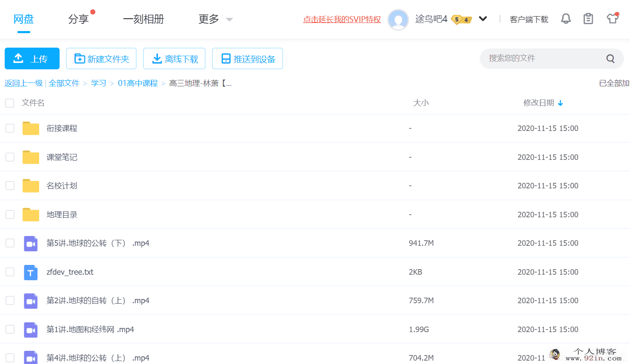Open the clipboard task list icon
This screenshot has width=630, height=364.
(x=588, y=19)
